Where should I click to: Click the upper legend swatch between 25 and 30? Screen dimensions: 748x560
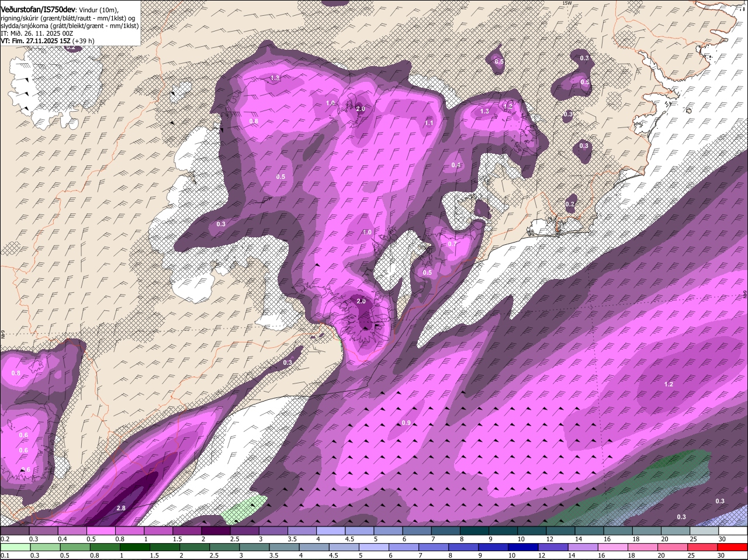click(x=704, y=531)
